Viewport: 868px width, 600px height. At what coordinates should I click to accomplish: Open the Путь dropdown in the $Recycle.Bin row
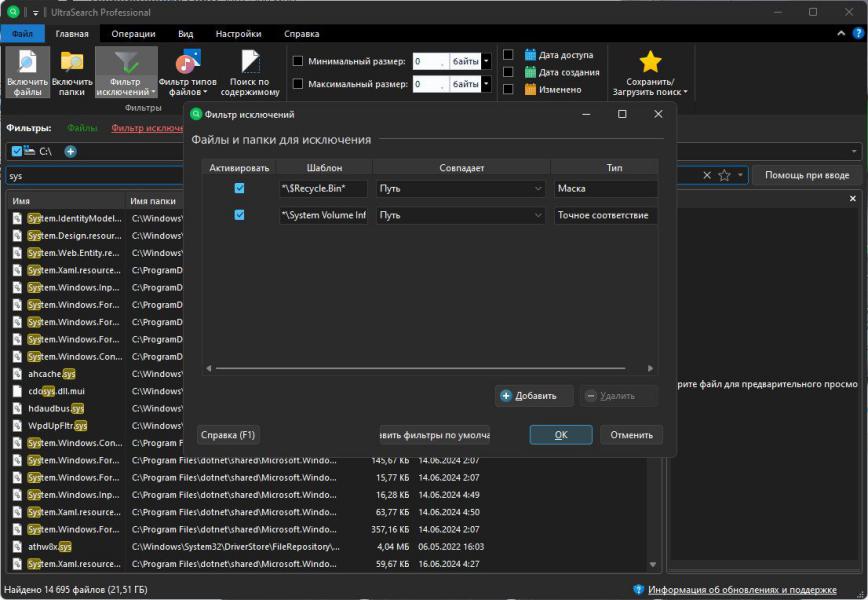(461, 188)
